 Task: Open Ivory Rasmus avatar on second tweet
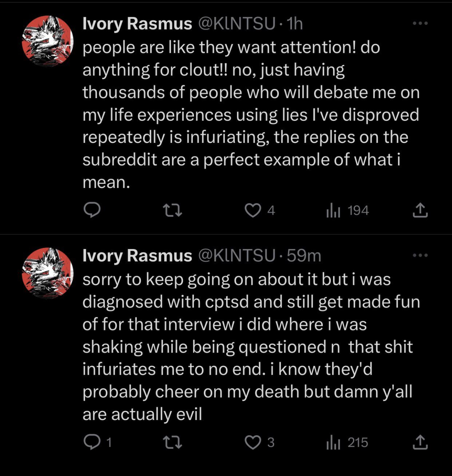click(48, 273)
